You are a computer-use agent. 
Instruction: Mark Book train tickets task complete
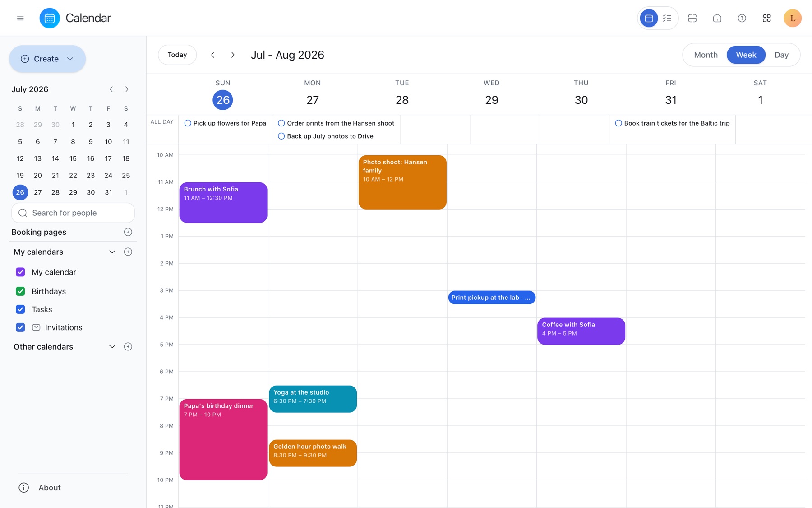[x=618, y=123]
